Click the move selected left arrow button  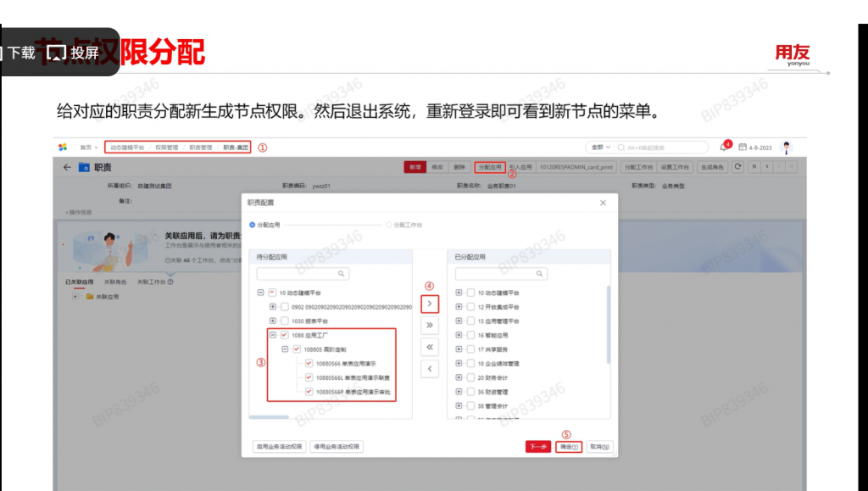[430, 369]
